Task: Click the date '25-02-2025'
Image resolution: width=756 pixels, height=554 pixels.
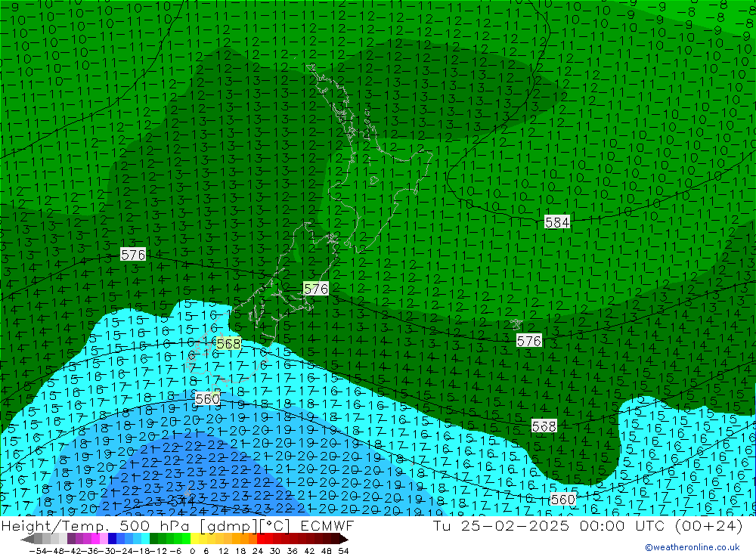Action: point(515,525)
